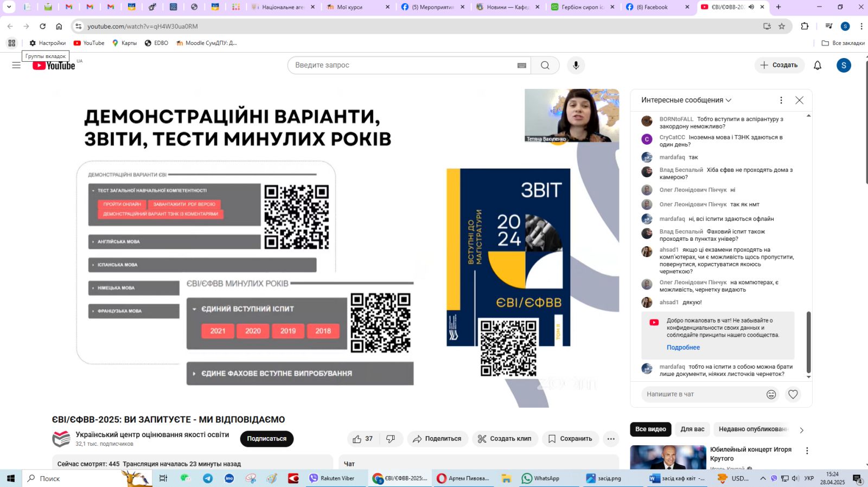Click Подписаться button

coord(266,439)
